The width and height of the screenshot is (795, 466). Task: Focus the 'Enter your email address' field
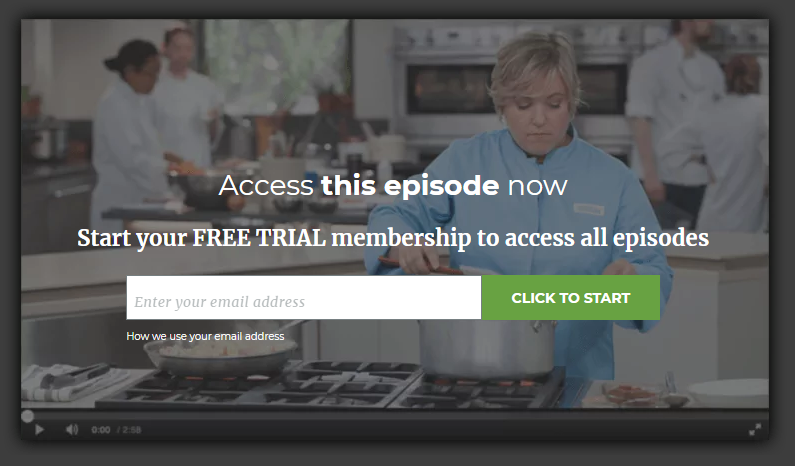[304, 298]
